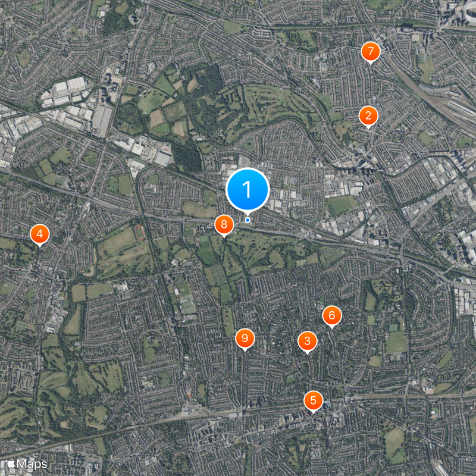Pick the orange pin numbered 9
The width and height of the screenshot is (476, 476).
pyautogui.click(x=245, y=339)
